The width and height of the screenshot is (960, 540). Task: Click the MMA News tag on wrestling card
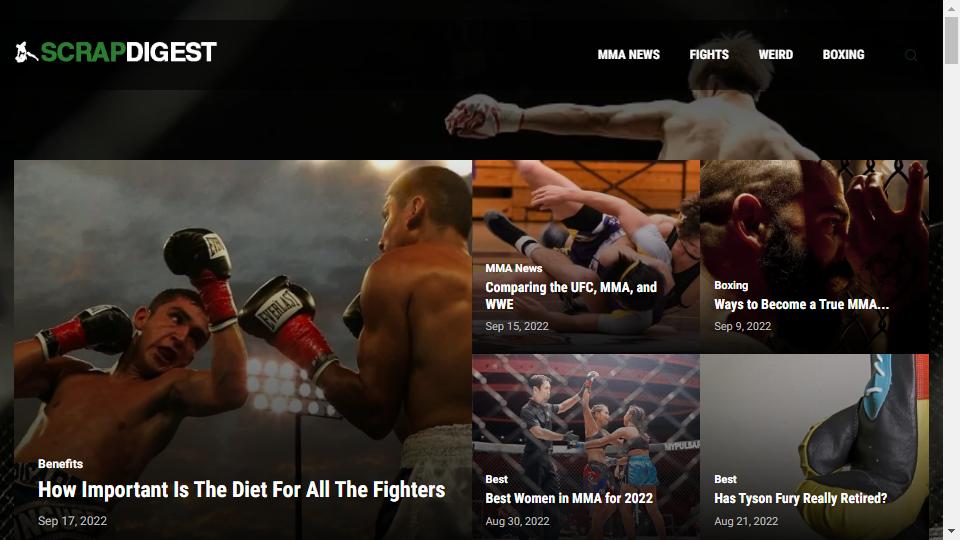tap(514, 268)
